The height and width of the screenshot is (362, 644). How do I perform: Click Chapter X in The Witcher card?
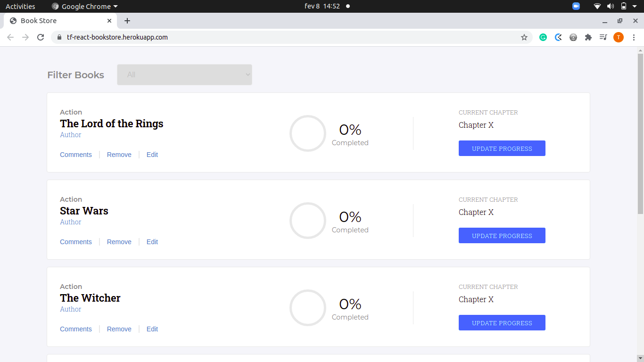click(476, 299)
